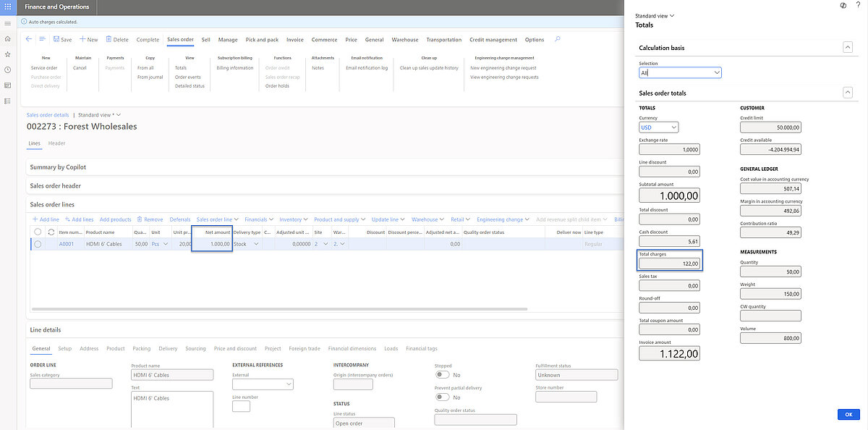Click the OK button

click(848, 414)
